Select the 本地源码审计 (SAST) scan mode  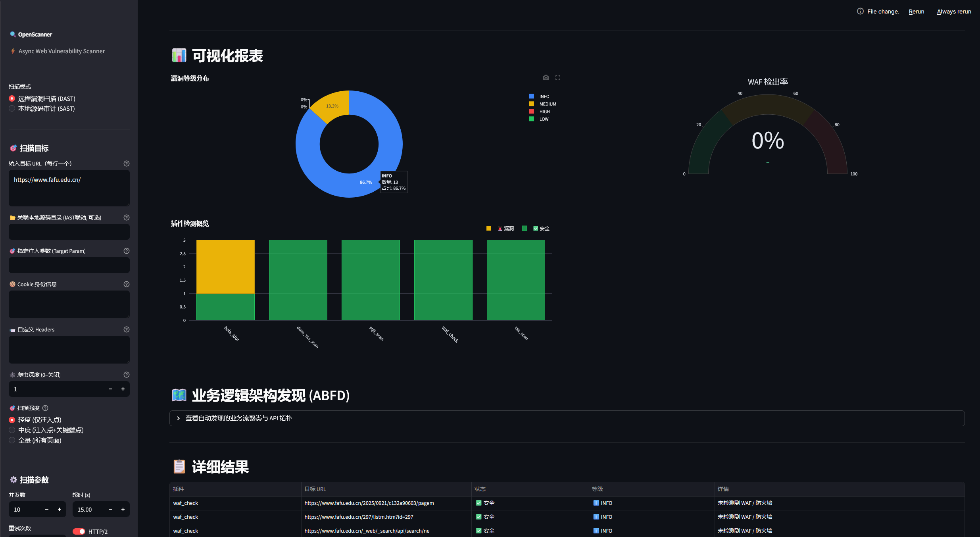click(x=12, y=108)
